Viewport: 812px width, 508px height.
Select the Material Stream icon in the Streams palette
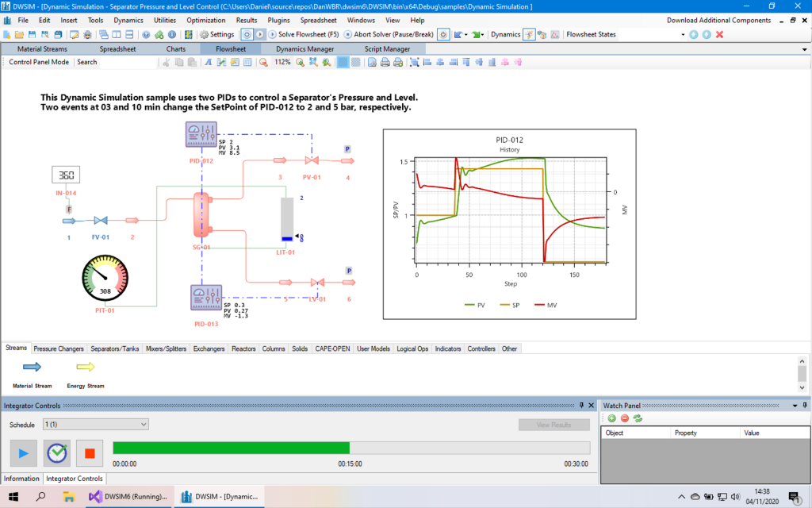[30, 368]
